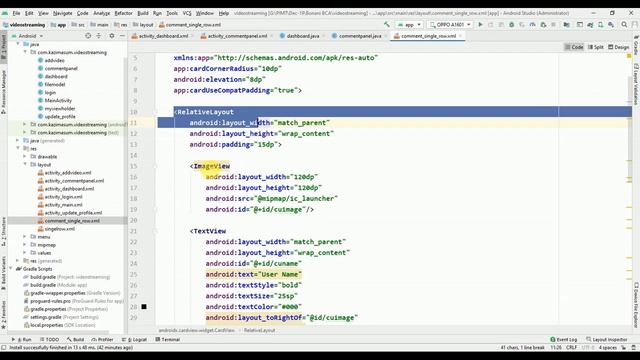Open the OPPO A1601 device dropdown

click(x=450, y=25)
